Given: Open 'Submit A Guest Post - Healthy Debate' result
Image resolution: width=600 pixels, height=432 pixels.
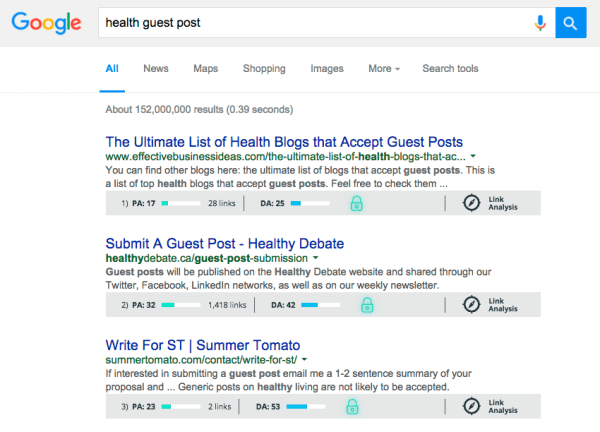Looking at the screenshot, I should [225, 244].
